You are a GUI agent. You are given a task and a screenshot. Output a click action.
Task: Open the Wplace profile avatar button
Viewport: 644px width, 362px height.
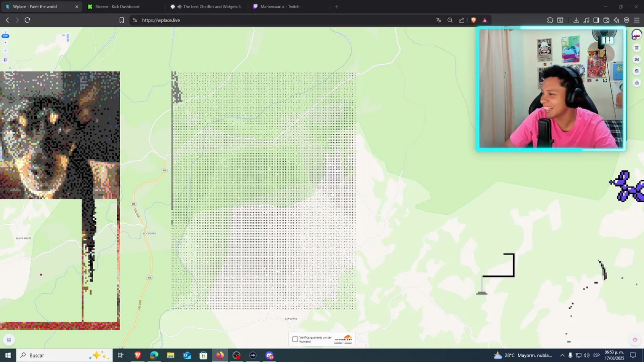(636, 35)
